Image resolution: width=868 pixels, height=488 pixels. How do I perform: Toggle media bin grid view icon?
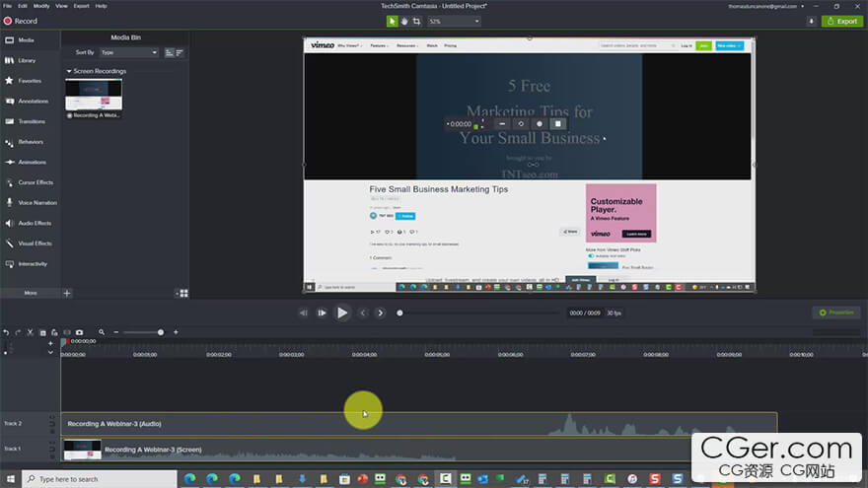tap(183, 293)
